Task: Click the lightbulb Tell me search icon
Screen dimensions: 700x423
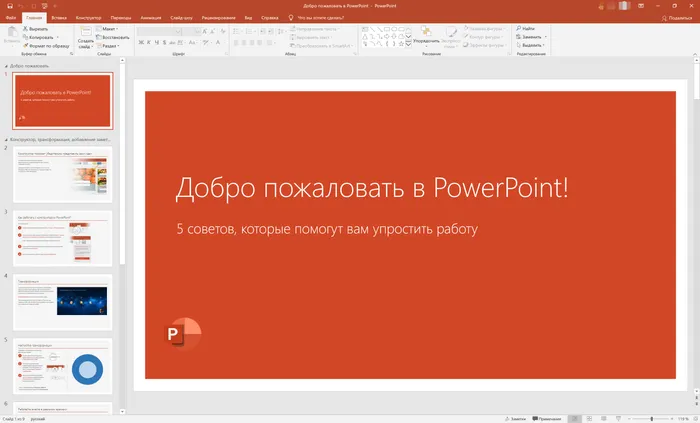Action: 291,18
